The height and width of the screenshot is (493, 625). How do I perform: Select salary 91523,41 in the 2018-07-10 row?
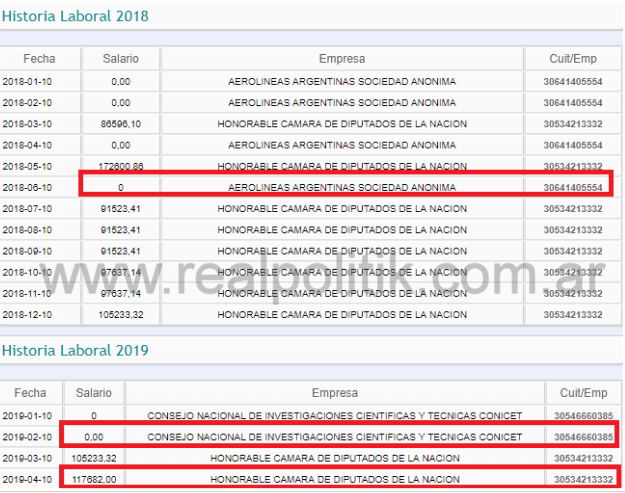click(120, 209)
